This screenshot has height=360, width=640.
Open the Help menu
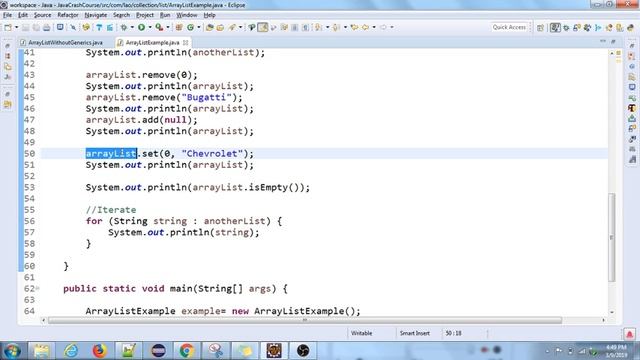tap(209, 15)
